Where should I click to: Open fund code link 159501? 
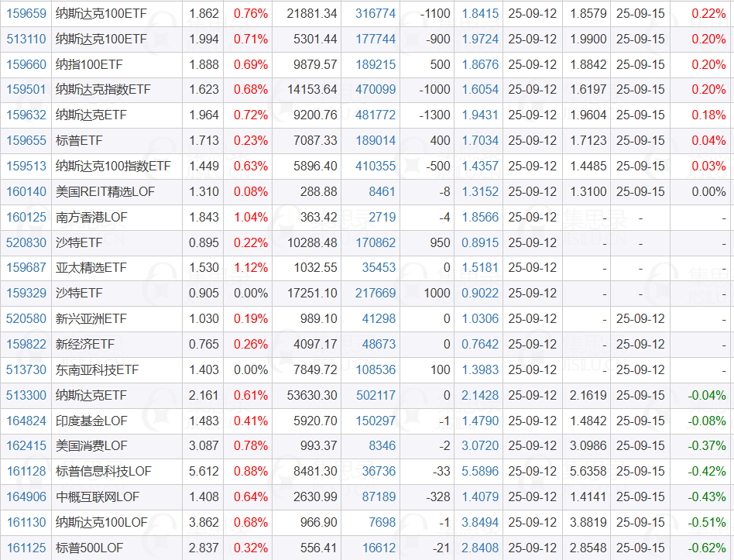pyautogui.click(x=26, y=89)
